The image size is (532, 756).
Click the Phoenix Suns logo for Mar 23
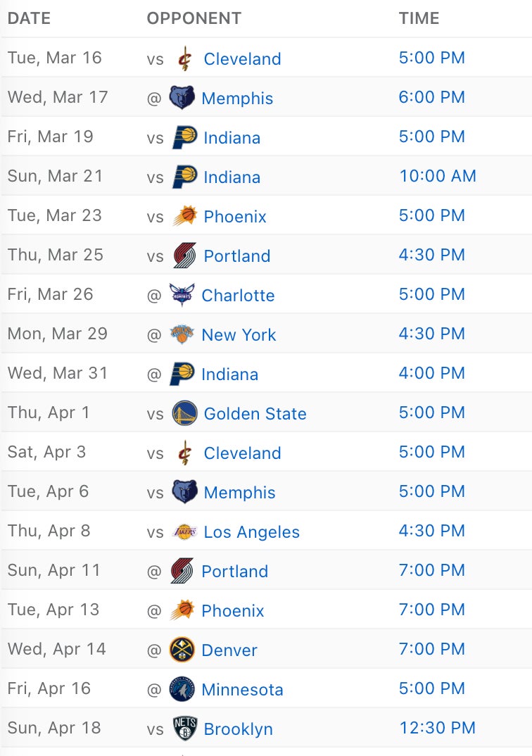(x=185, y=216)
